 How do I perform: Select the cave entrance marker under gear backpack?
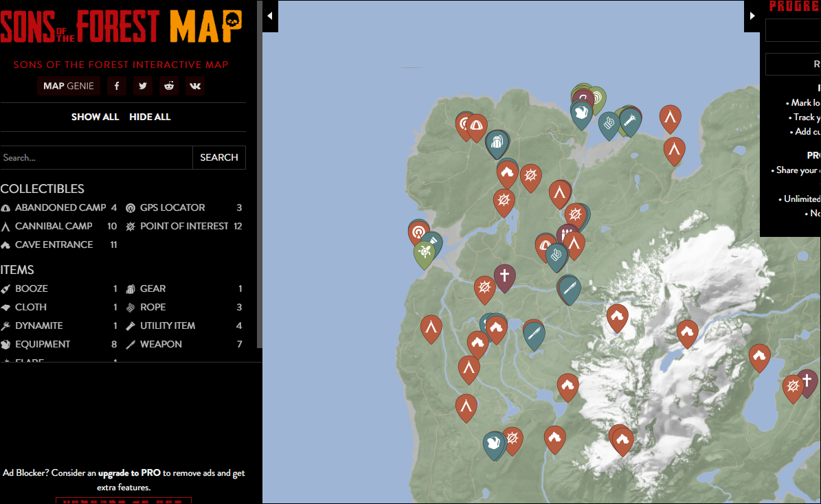(x=507, y=173)
